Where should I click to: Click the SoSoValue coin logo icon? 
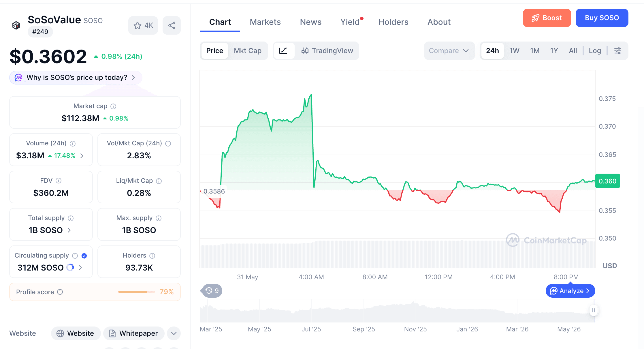(16, 25)
